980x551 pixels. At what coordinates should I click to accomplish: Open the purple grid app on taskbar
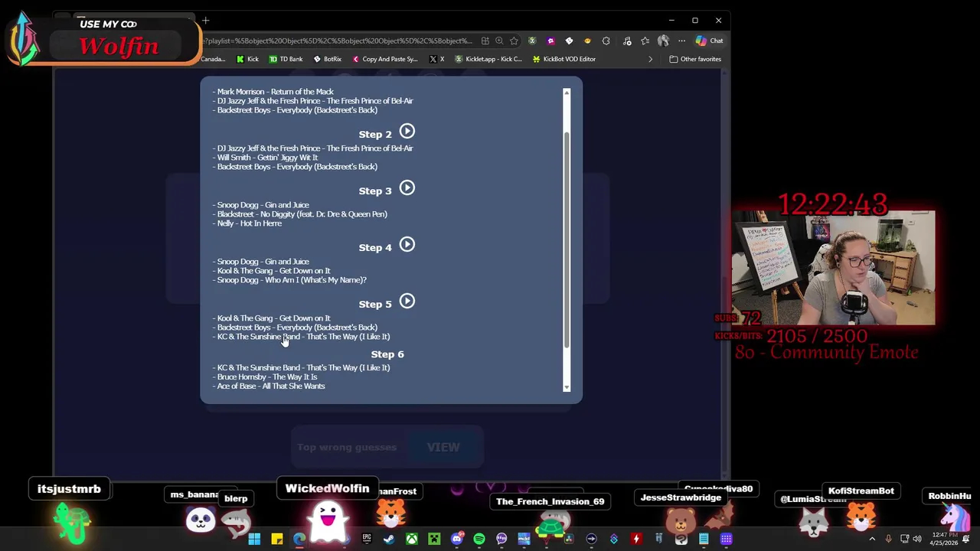[726, 539]
